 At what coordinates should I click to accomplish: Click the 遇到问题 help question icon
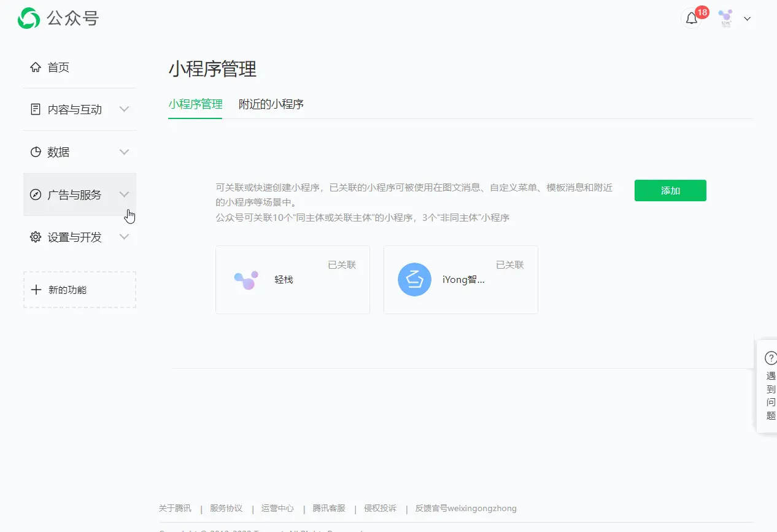pyautogui.click(x=770, y=358)
